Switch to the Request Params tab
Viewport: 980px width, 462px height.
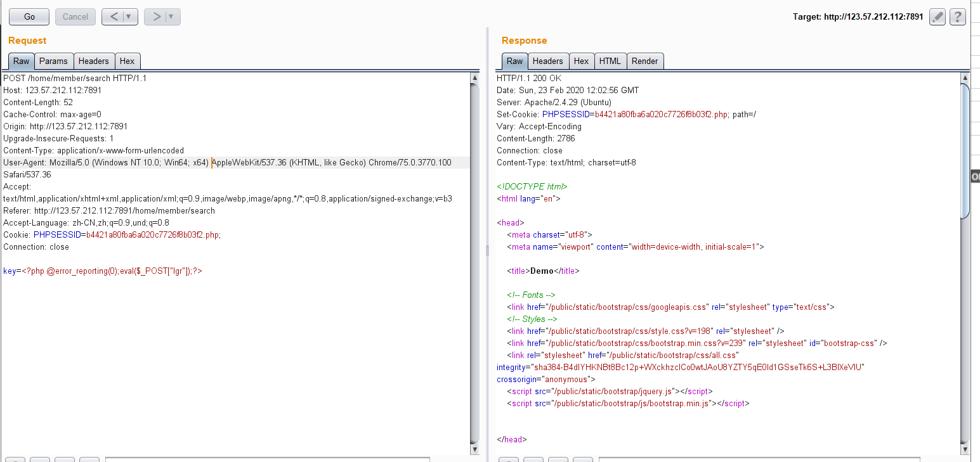click(54, 61)
